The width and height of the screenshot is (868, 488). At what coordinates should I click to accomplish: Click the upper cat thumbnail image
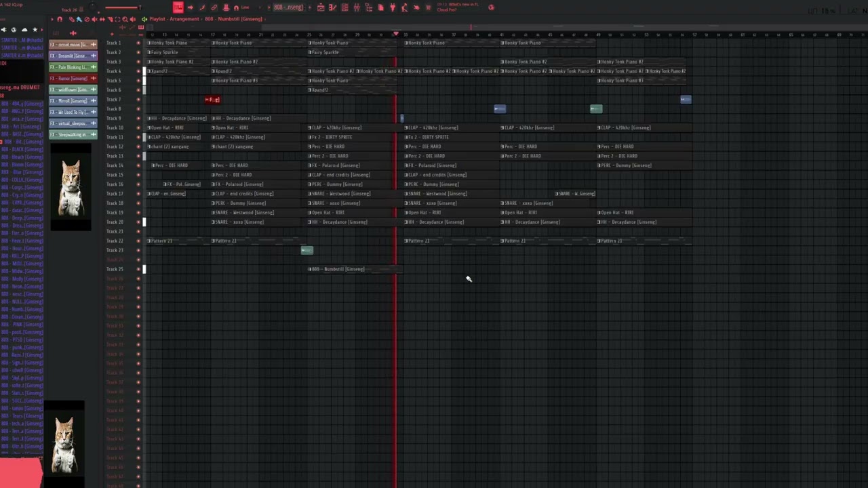[71, 188]
